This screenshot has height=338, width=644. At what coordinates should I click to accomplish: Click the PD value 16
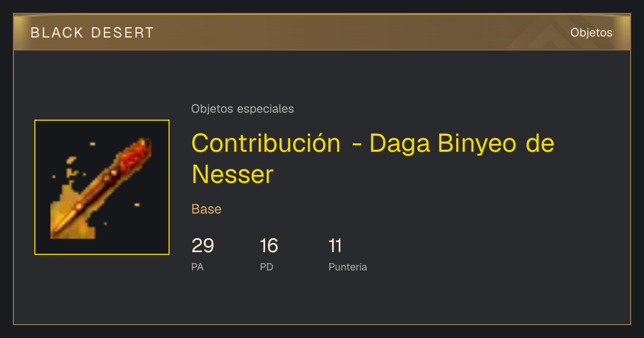pos(269,246)
